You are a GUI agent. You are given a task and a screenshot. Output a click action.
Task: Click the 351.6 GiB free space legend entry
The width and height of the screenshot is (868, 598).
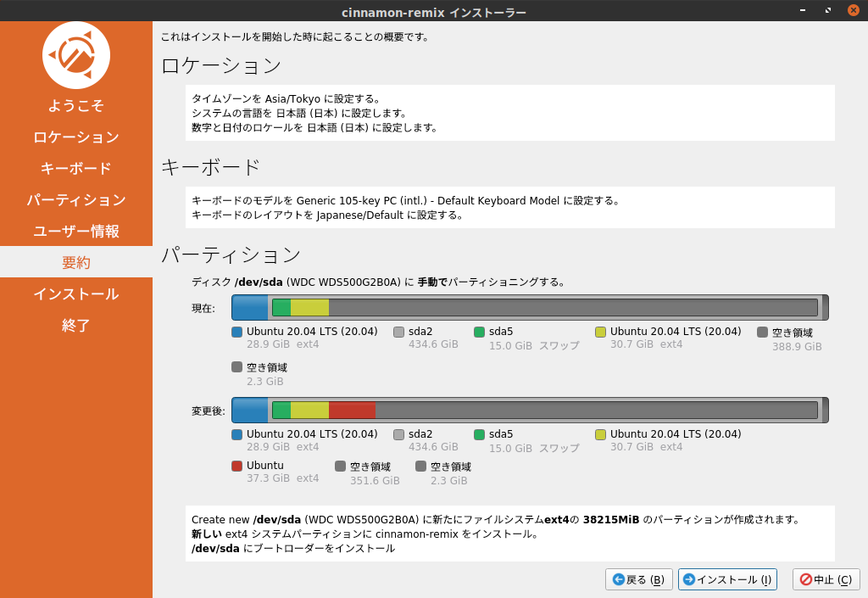point(368,473)
